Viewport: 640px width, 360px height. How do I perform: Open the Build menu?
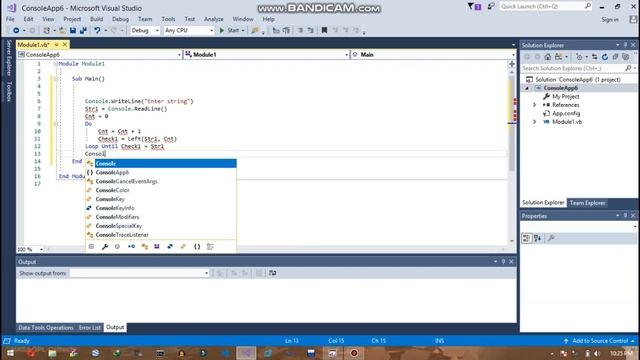[x=96, y=19]
